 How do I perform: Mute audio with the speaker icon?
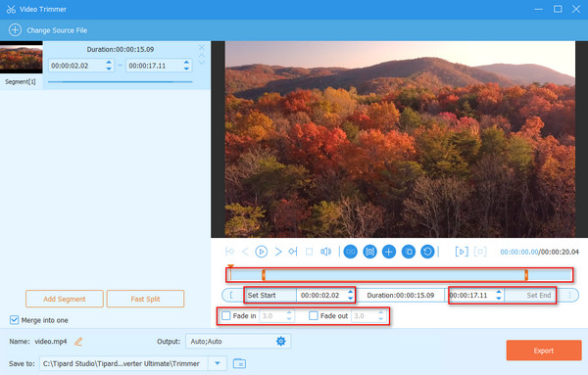click(325, 252)
